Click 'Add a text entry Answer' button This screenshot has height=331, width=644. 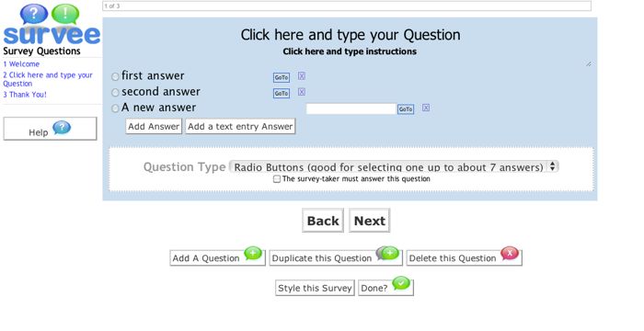(240, 127)
